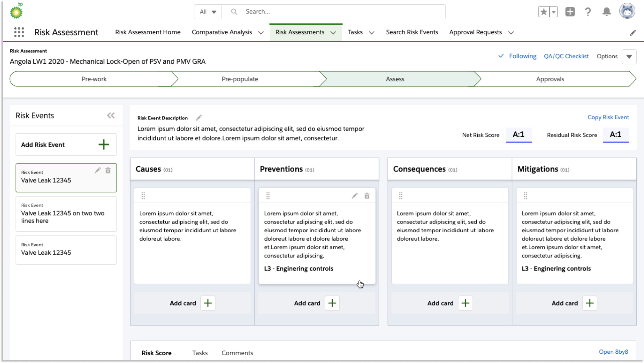644x363 pixels.
Task: Switch to the Risk Score tab
Action: pos(156,353)
